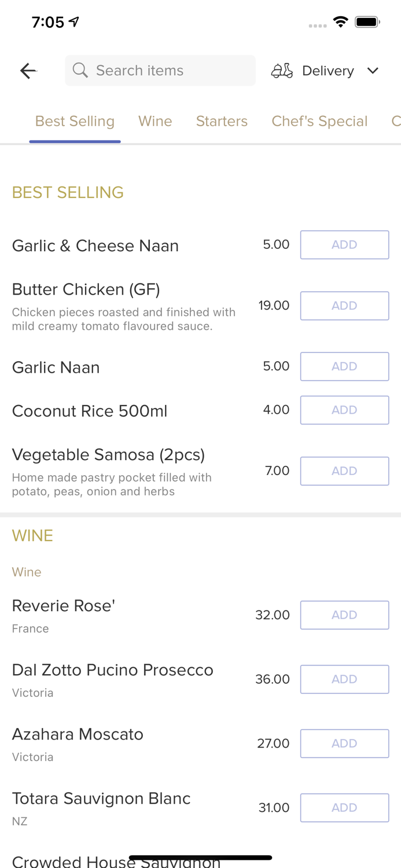Tap the back arrow icon
The width and height of the screenshot is (401, 868).
point(28,71)
